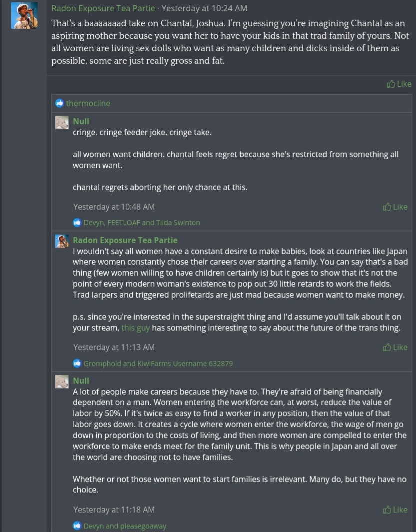Like the 11:13 AM reply
Screen dimensions: 416x532
click(x=395, y=347)
